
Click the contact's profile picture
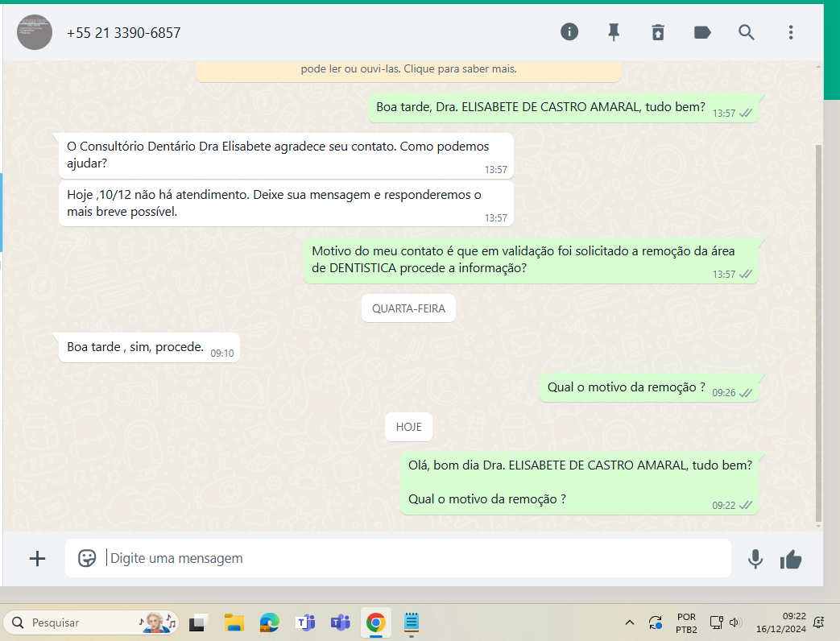coord(35,33)
